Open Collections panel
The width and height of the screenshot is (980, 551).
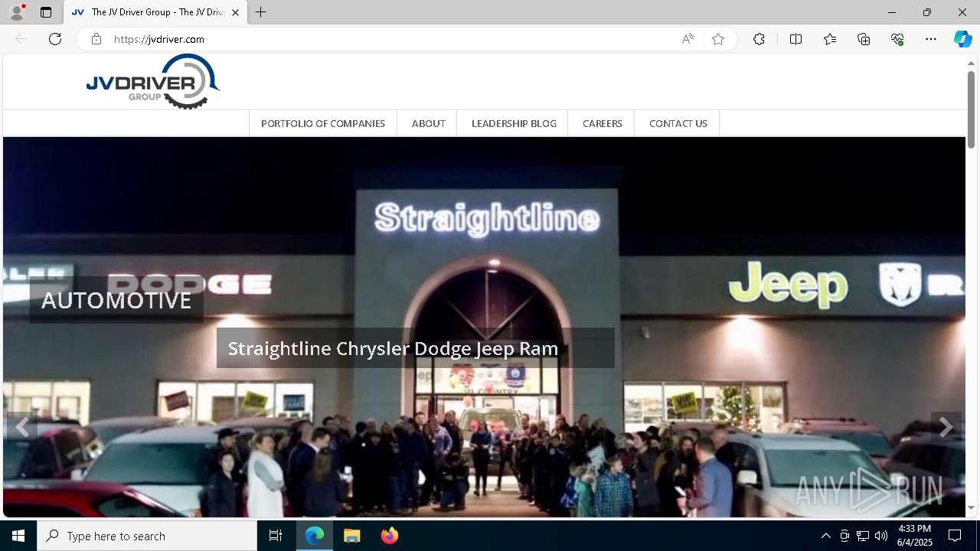(x=864, y=39)
